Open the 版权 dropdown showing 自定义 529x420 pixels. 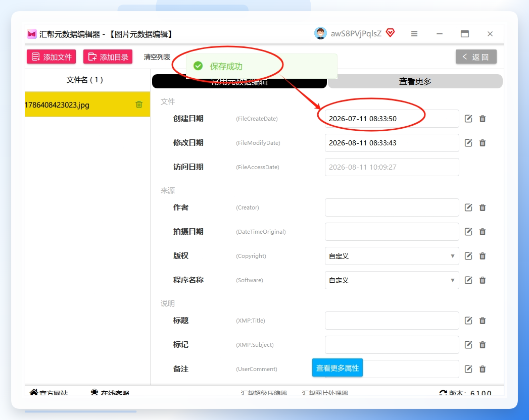click(x=392, y=256)
